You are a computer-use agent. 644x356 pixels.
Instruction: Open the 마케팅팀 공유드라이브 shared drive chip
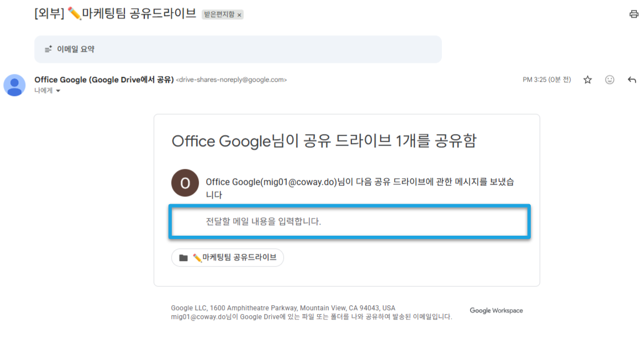click(x=228, y=257)
